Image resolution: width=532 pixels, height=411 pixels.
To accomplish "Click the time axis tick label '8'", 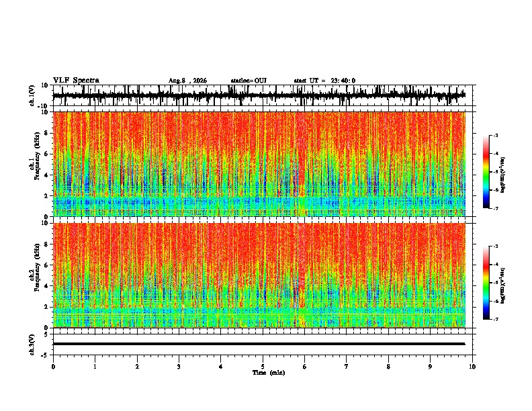I will [x=388, y=367].
